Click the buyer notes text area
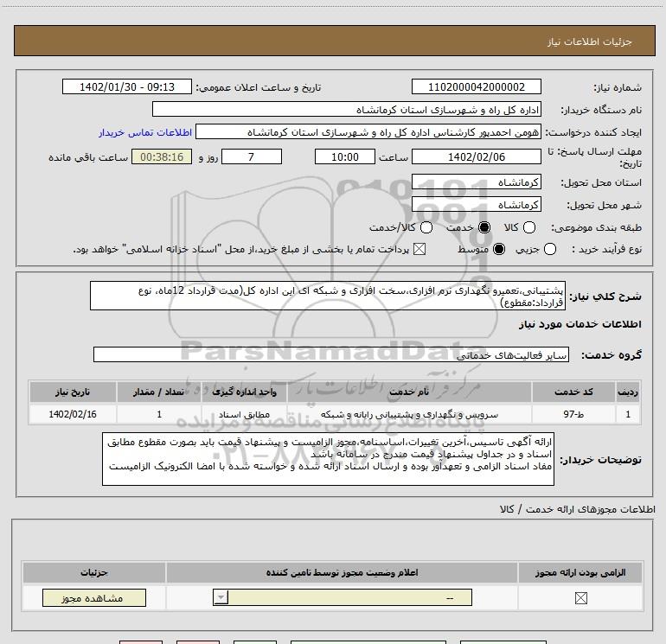 (x=328, y=459)
